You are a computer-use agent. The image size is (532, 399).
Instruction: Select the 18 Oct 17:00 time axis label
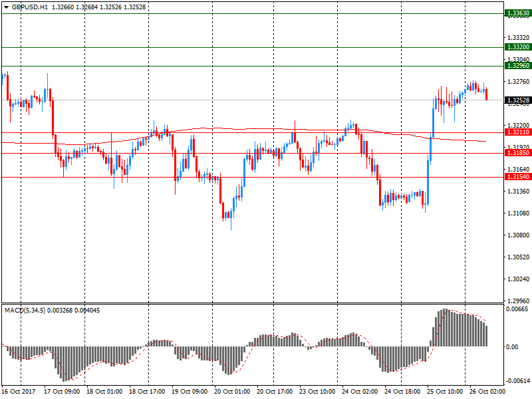147,392
